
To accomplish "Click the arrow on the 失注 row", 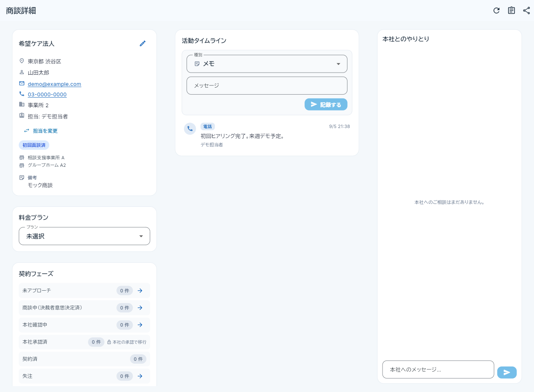I will 140,376.
